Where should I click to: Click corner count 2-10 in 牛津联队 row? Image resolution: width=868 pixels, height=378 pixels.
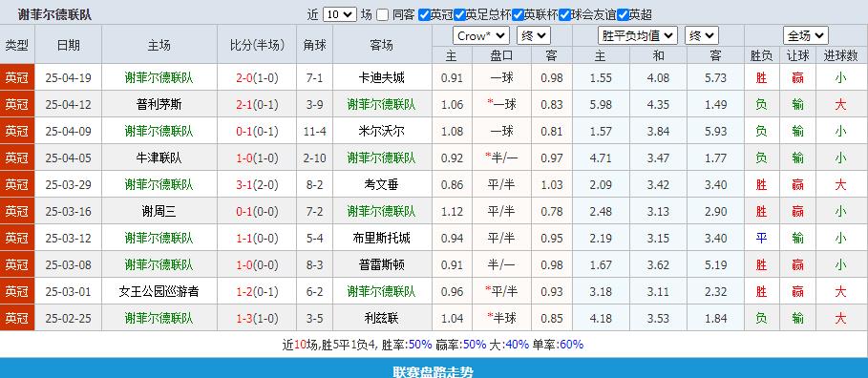[314, 157]
